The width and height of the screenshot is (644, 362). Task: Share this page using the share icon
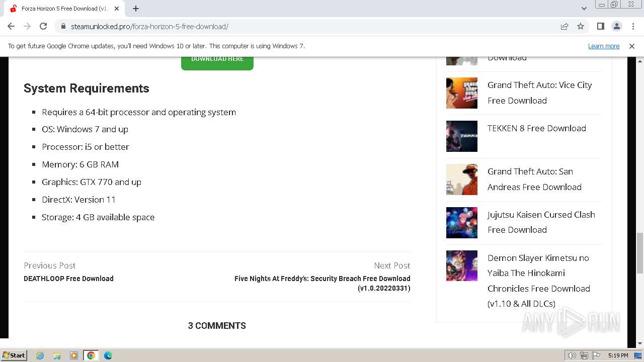click(565, 26)
